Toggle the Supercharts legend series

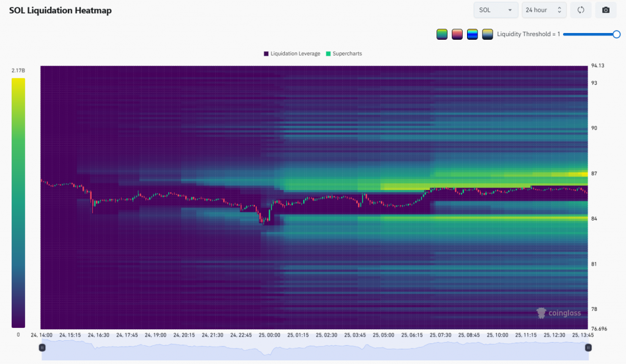point(344,54)
